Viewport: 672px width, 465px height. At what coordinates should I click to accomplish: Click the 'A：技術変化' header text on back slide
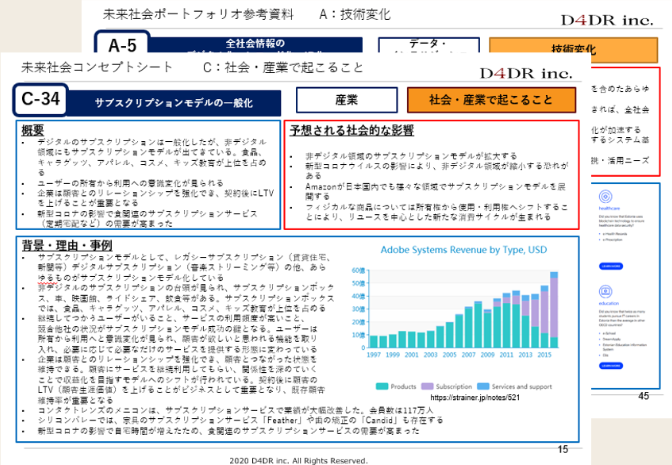pos(355,14)
